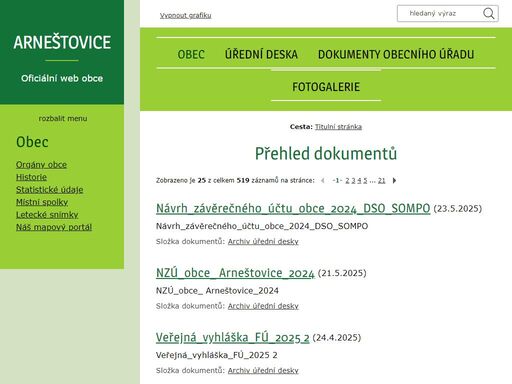Viewport: 512px width, 384px height.
Task: Open the FOTOGALERIE menu item
Action: [x=326, y=87]
